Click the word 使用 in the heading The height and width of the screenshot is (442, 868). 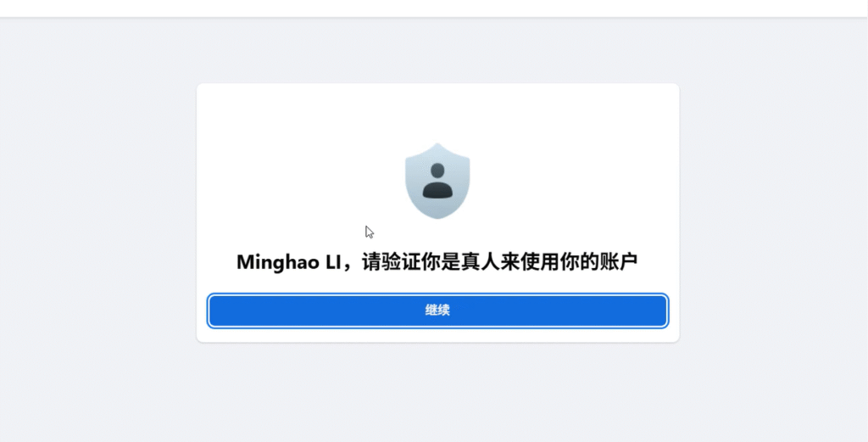(540, 262)
